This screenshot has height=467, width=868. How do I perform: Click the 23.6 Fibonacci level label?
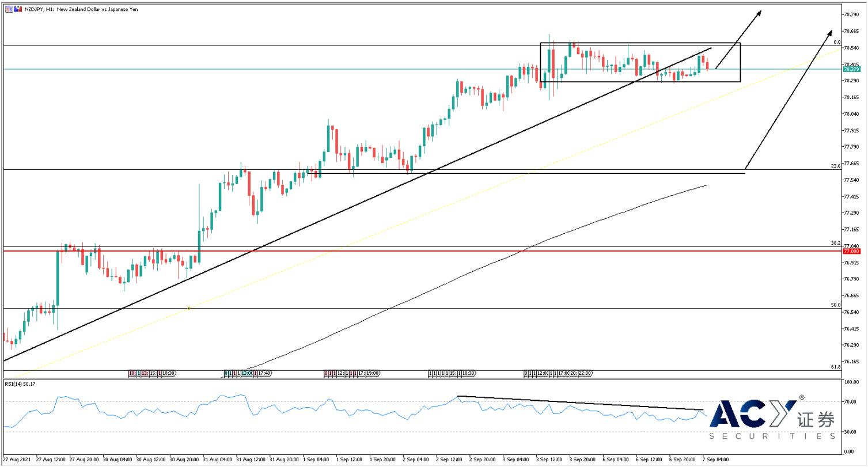(x=835, y=166)
